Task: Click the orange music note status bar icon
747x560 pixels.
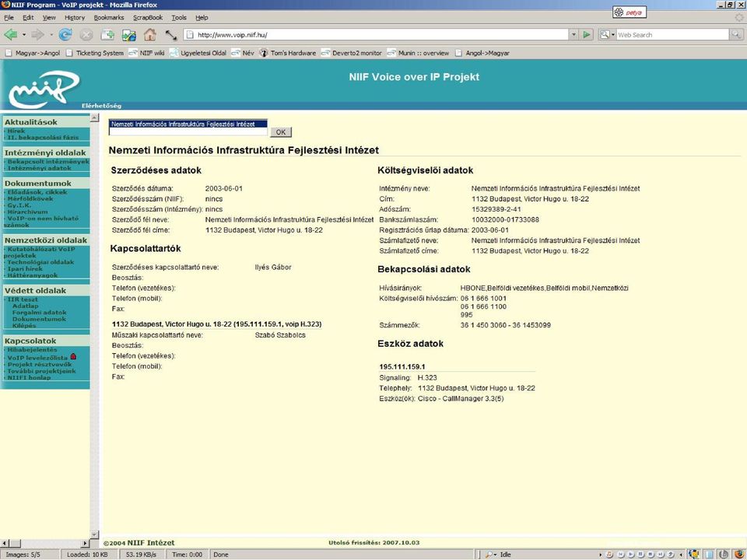Action: [x=608, y=555]
